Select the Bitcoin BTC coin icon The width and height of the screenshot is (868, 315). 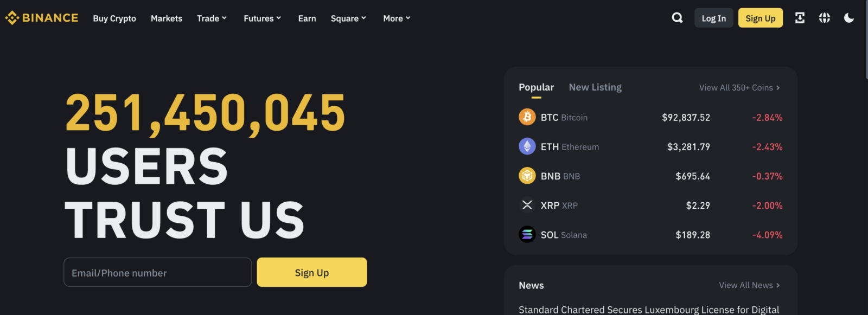[527, 117]
